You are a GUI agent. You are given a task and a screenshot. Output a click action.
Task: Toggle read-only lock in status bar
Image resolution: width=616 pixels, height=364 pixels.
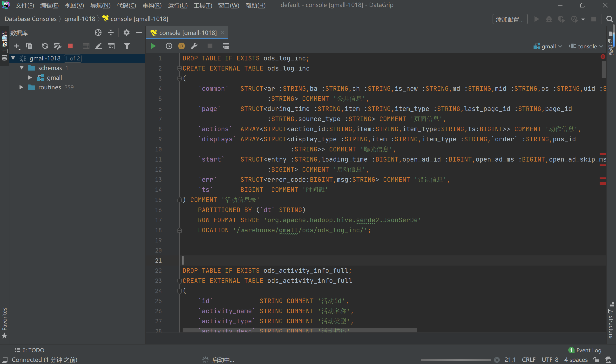point(596,360)
